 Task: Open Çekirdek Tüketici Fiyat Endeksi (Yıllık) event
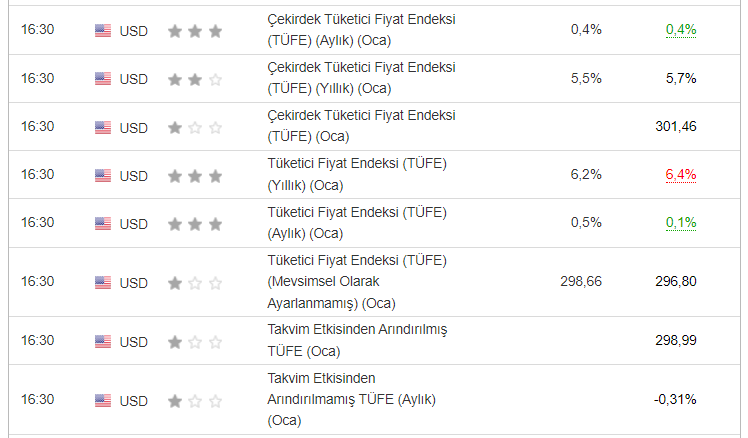coord(361,78)
